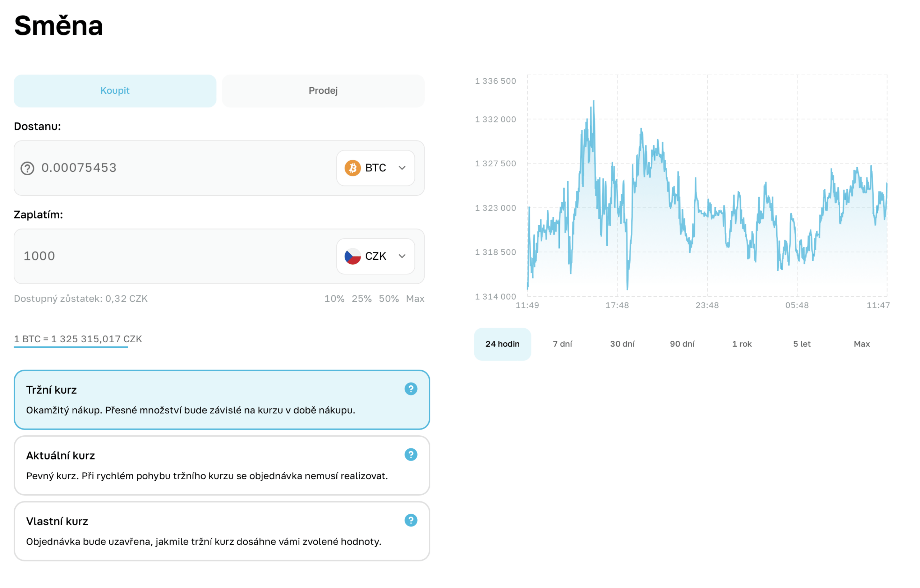The height and width of the screenshot is (588, 920).
Task: Show the 1 rok chart range
Action: tap(742, 344)
